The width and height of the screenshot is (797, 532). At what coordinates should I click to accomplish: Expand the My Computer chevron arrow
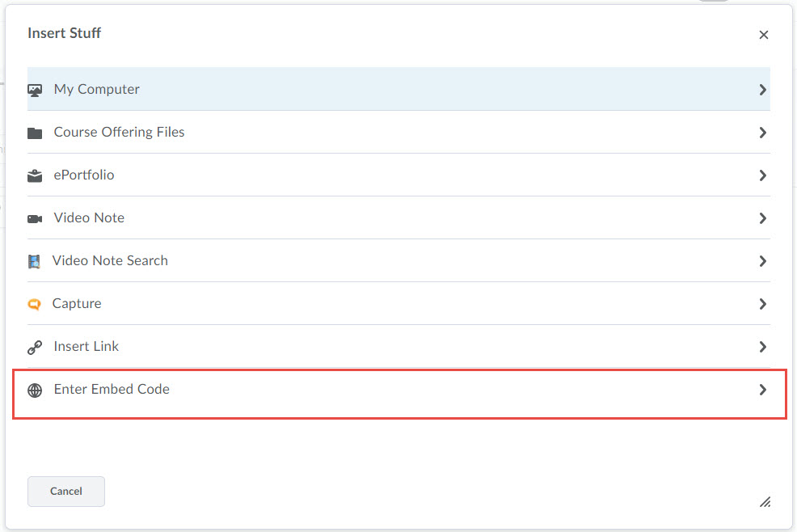(762, 90)
